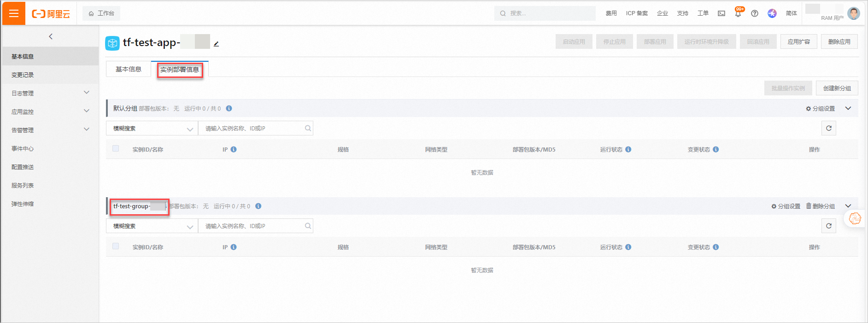This screenshot has height=323, width=868.
Task: Open the help question mark icon
Action: coord(755,13)
